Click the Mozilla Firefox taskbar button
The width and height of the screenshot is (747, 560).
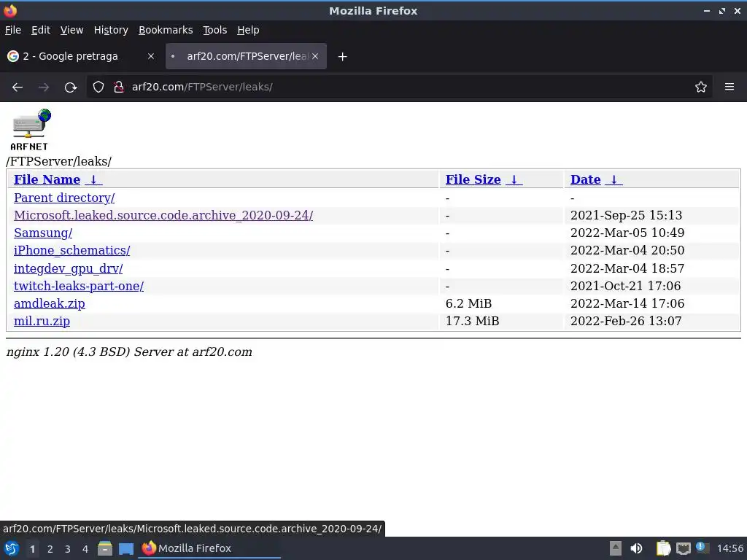click(x=209, y=548)
